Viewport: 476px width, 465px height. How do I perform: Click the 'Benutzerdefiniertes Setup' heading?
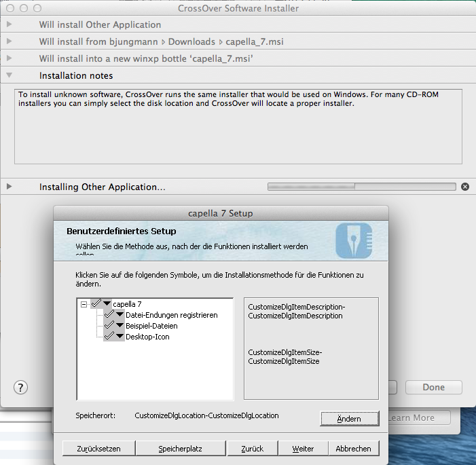[122, 231]
